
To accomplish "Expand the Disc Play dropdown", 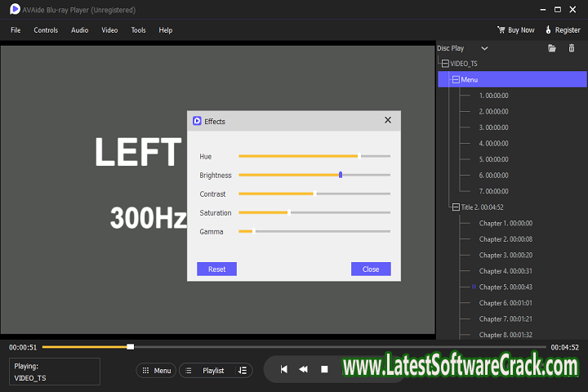I will [x=484, y=48].
